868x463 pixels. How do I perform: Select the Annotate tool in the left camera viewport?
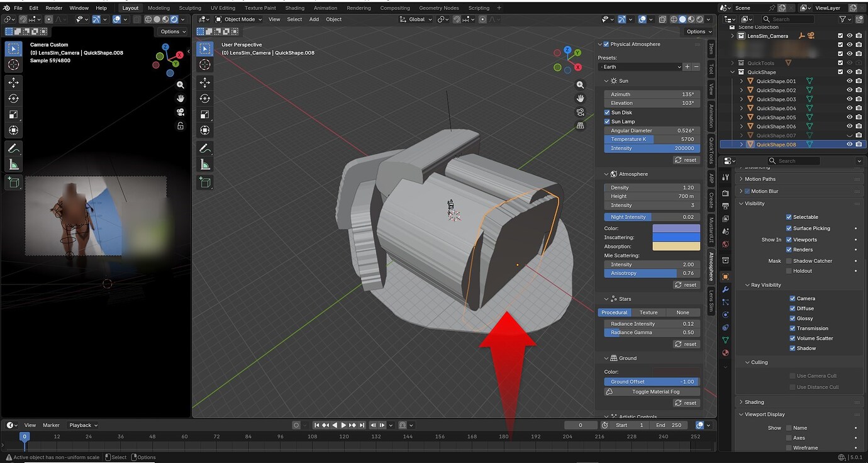(x=13, y=148)
